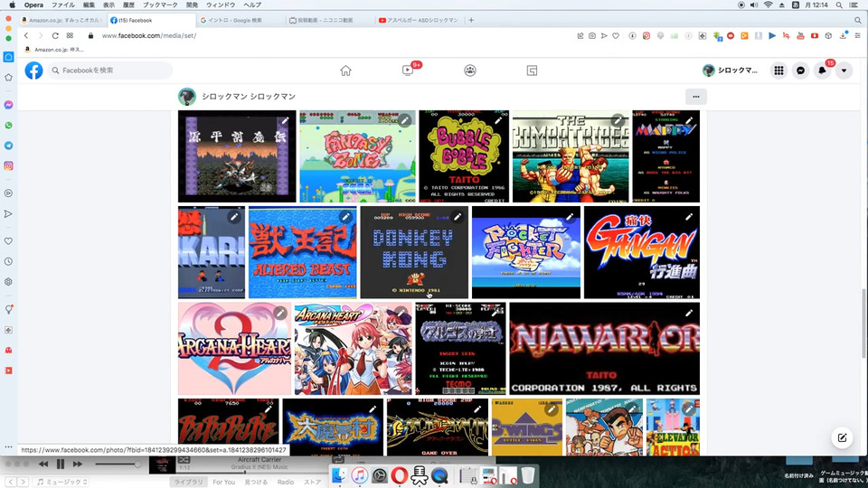Switch to the Amazon.co.jp tab
The image size is (868, 488).
tap(62, 20)
